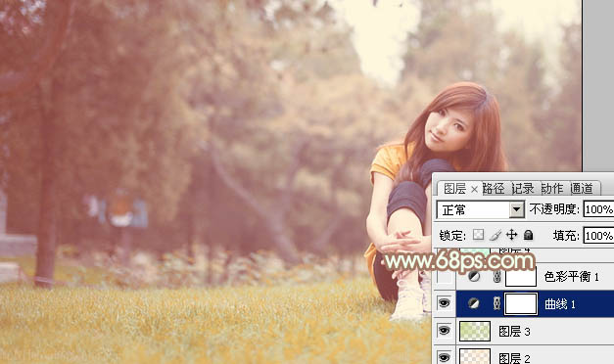Open the 通道 (Channels) tab
This screenshot has height=364, width=614.
[582, 189]
